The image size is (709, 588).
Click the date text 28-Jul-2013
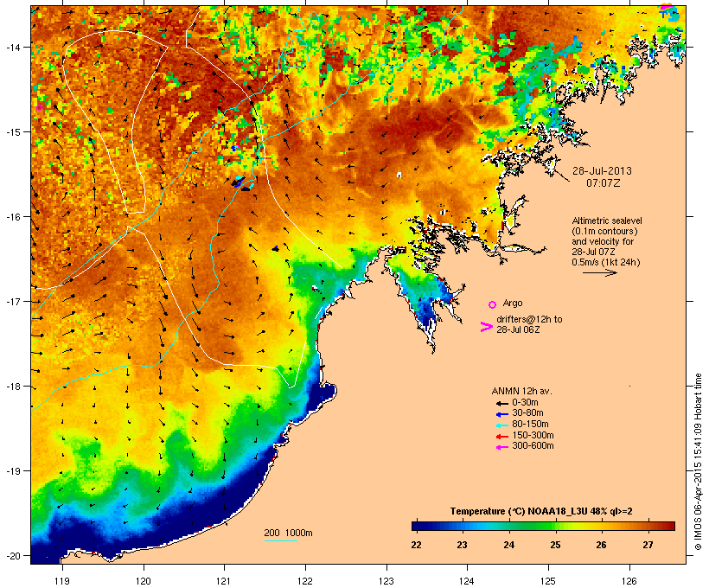pos(603,171)
